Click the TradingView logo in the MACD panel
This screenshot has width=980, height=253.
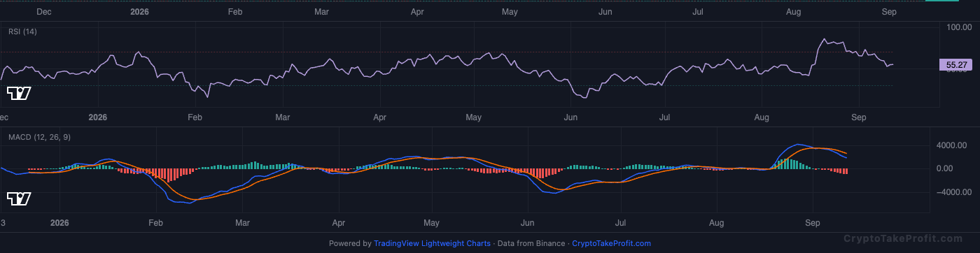click(x=19, y=199)
